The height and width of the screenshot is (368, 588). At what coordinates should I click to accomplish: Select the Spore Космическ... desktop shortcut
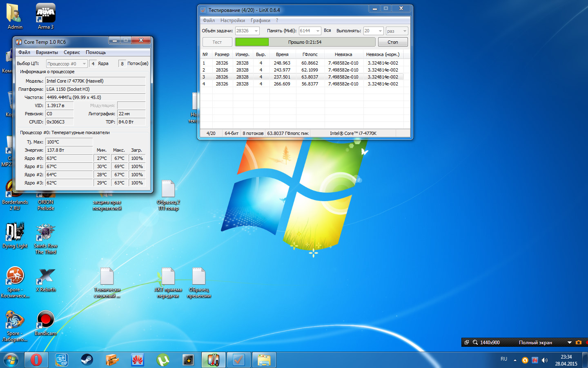tap(15, 282)
